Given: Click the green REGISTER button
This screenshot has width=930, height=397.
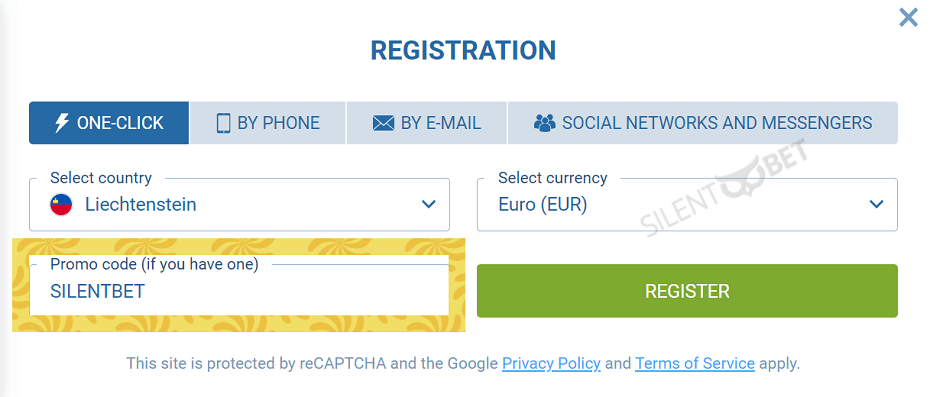Looking at the screenshot, I should 687,291.
